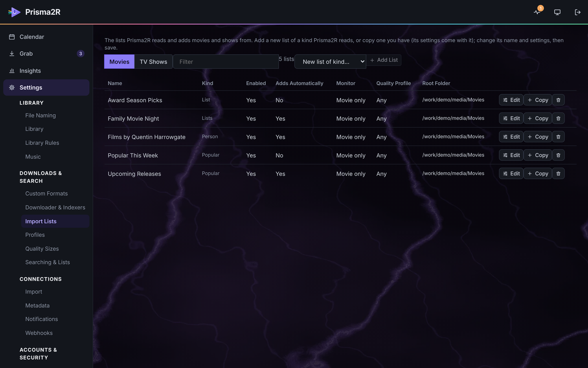The image size is (588, 368).
Task: Open Library Rules settings
Action: click(x=55, y=143)
